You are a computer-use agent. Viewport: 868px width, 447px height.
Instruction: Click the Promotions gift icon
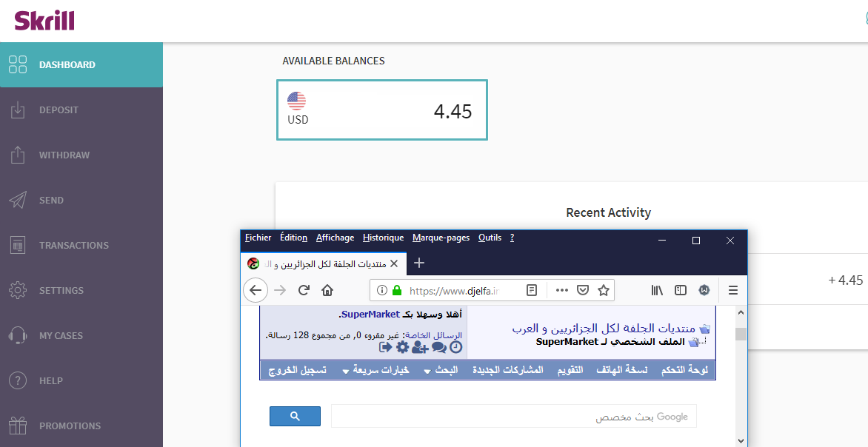[x=18, y=426]
